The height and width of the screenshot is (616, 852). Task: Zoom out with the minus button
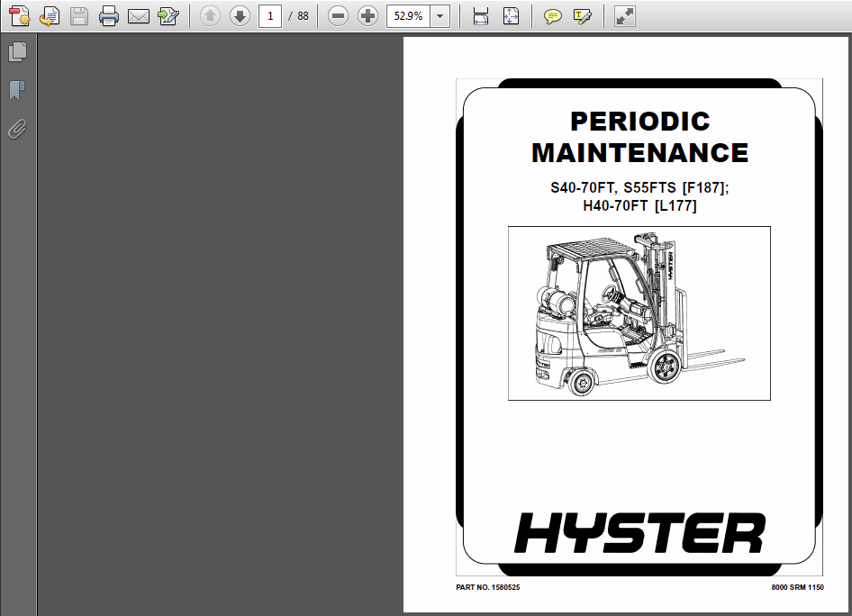point(338,16)
